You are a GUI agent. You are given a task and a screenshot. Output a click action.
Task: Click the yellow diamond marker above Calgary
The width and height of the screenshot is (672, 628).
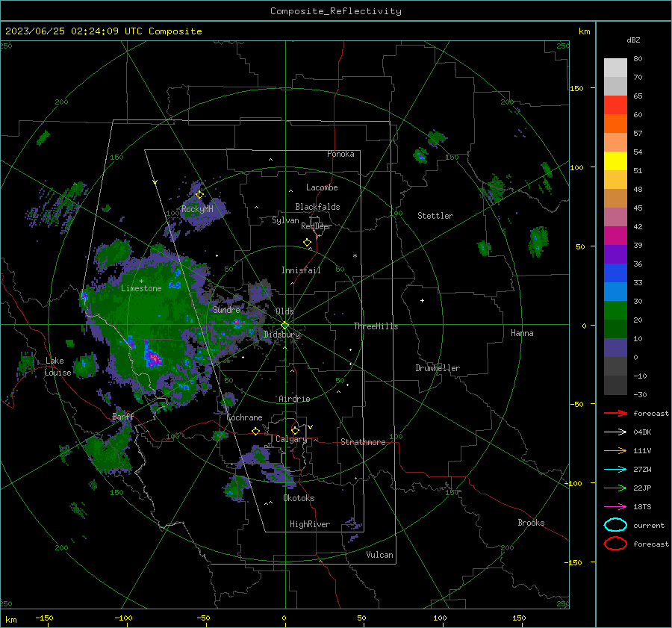(x=295, y=430)
